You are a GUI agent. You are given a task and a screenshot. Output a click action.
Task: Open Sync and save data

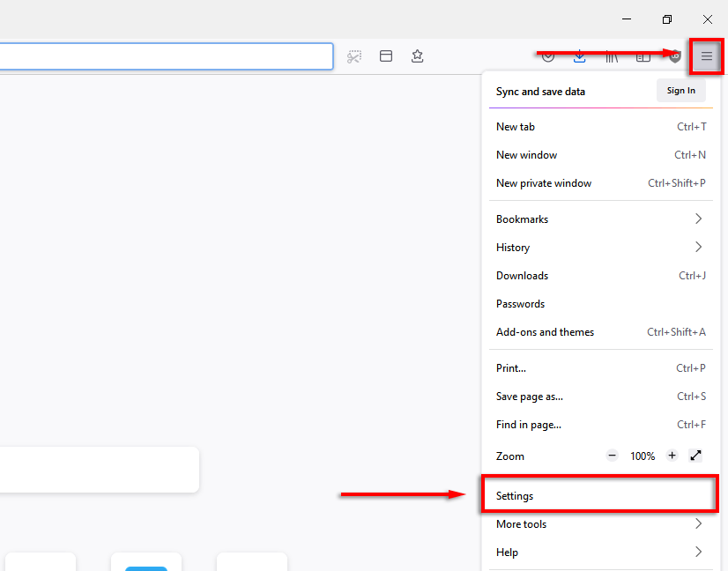540,92
